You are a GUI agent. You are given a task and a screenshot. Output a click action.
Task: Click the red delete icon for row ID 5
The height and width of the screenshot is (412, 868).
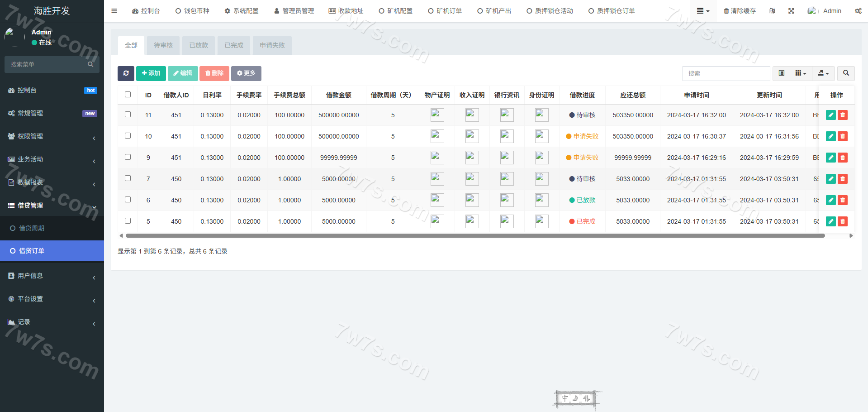[x=842, y=221]
